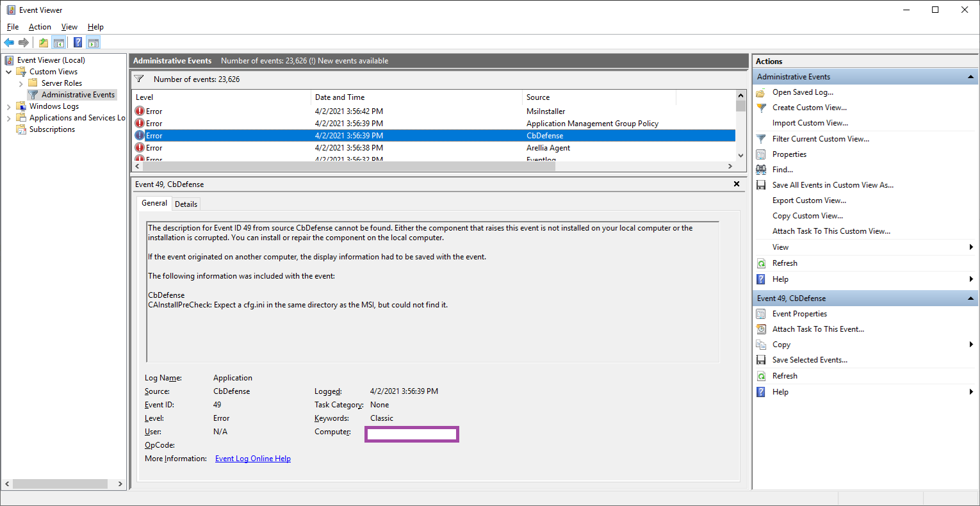Click the Create Custom View funnel icon
Screen dimensions: 980x506
pyautogui.click(x=761, y=108)
